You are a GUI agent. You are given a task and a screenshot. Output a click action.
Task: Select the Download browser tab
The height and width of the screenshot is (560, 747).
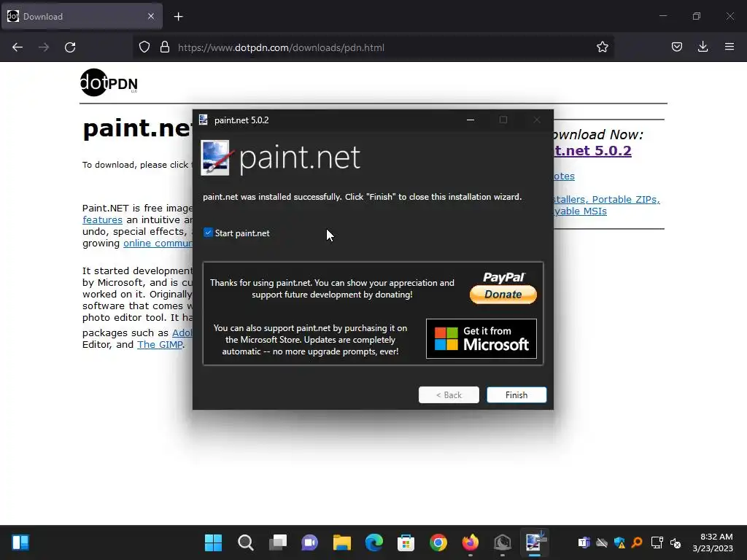point(82,16)
